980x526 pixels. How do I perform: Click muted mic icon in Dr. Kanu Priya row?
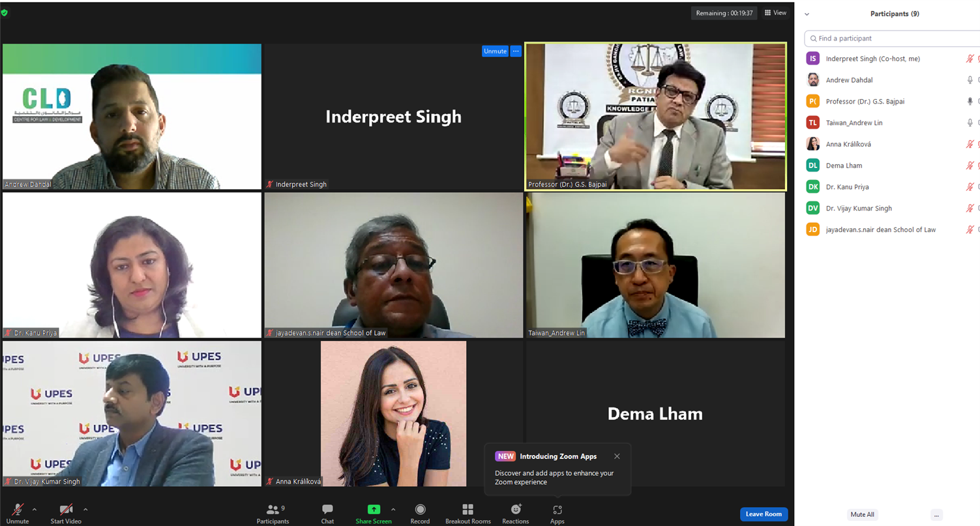pyautogui.click(x=970, y=187)
